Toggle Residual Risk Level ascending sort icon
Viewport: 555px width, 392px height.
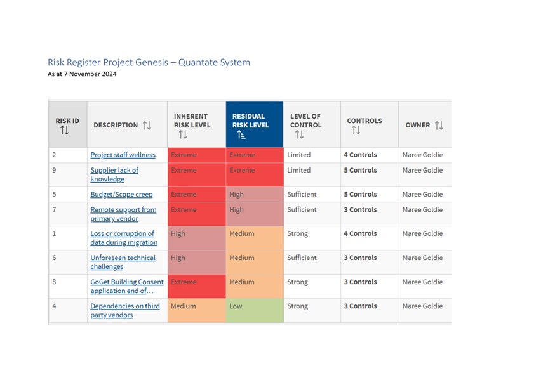point(241,134)
